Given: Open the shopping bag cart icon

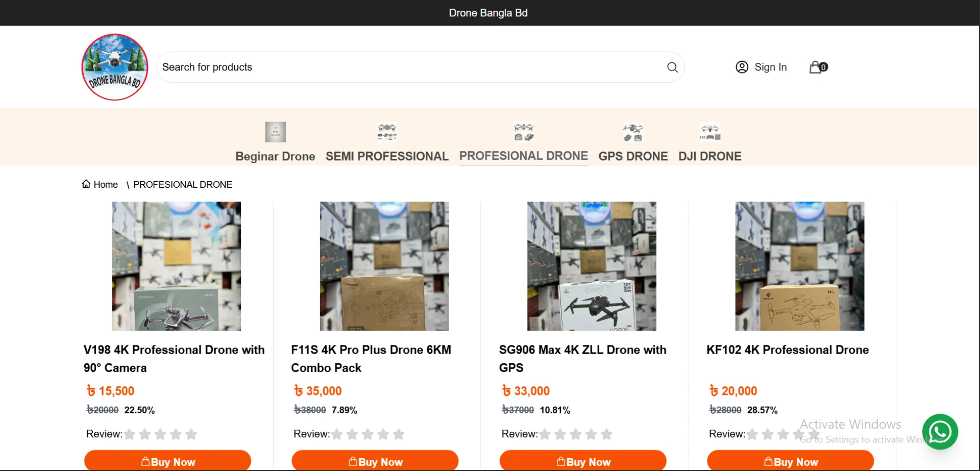Looking at the screenshot, I should point(818,67).
